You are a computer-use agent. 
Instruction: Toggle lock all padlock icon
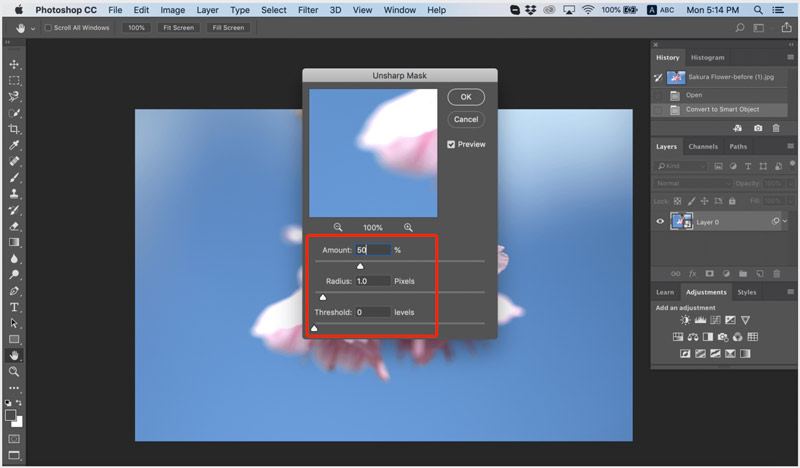click(732, 201)
